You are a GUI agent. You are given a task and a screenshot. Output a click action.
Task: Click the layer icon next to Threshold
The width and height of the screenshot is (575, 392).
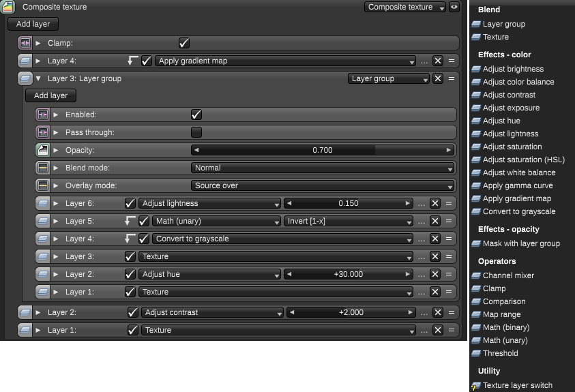click(476, 353)
